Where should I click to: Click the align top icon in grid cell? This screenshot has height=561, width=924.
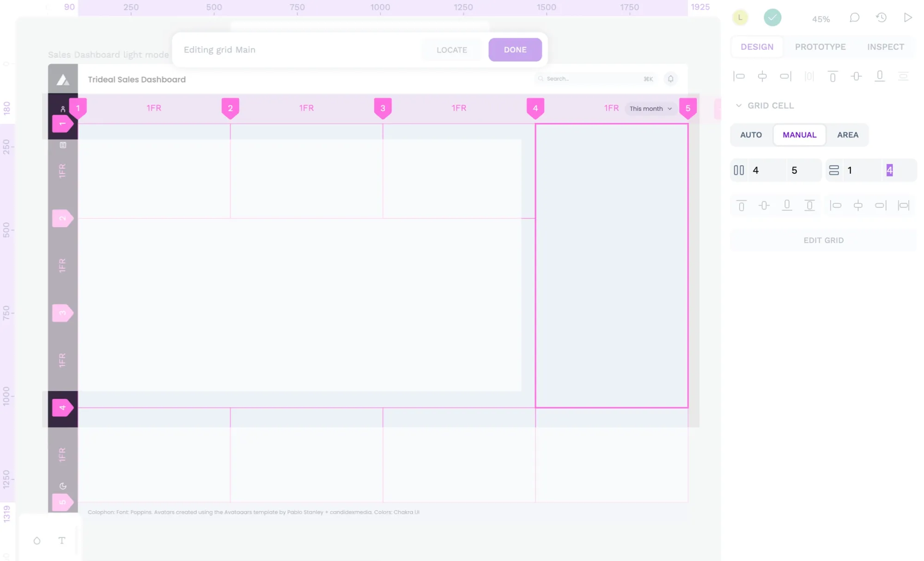tap(741, 205)
